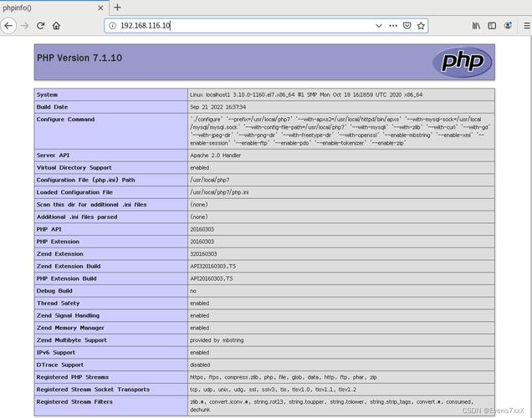
Task: Select the Apache 2.0 Handler value
Action: 216,155
